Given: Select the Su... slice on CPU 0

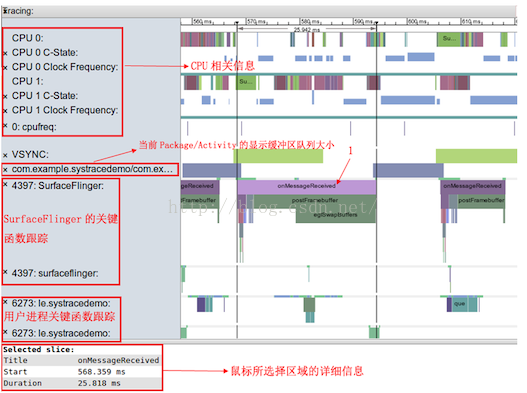Looking at the screenshot, I should coord(449,39).
